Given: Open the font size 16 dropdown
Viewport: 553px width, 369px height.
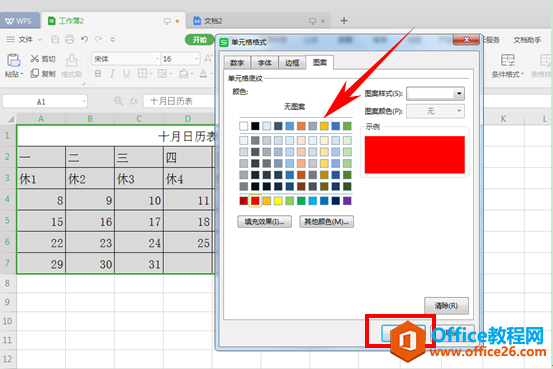Looking at the screenshot, I should [196, 59].
